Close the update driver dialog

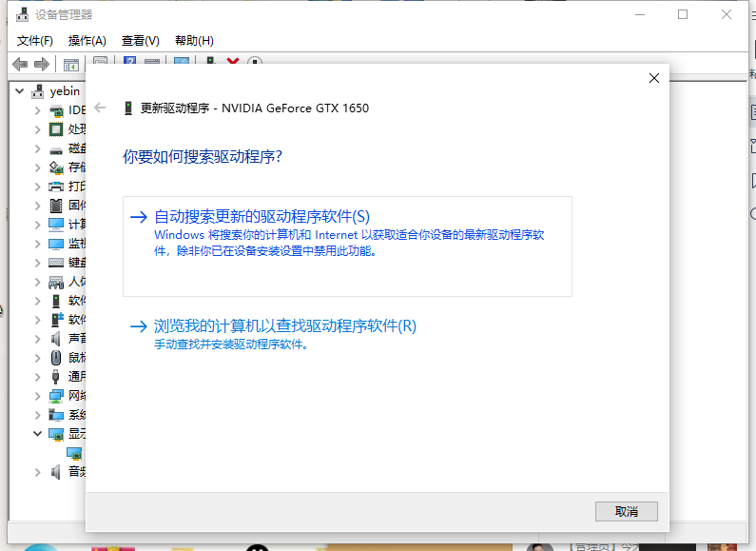tap(654, 78)
